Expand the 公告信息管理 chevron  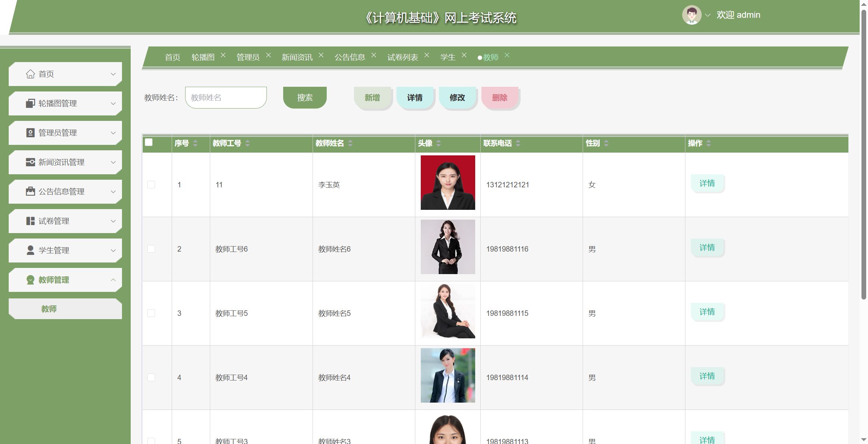tap(113, 192)
